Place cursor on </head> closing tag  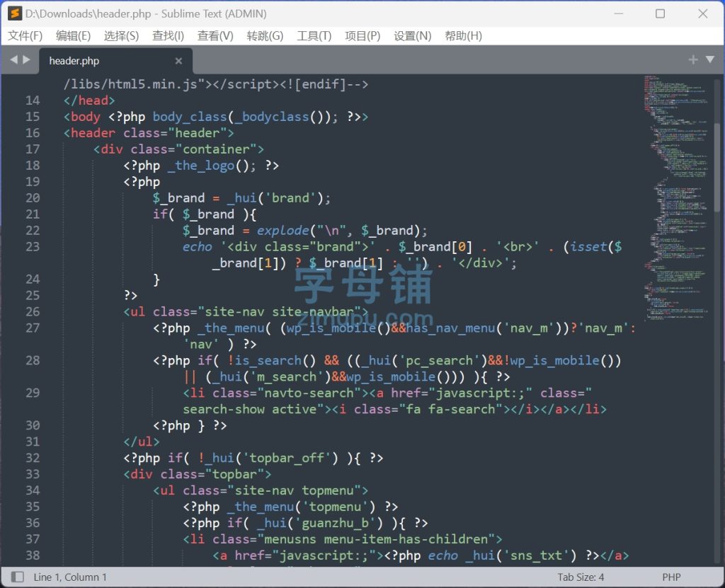point(89,100)
